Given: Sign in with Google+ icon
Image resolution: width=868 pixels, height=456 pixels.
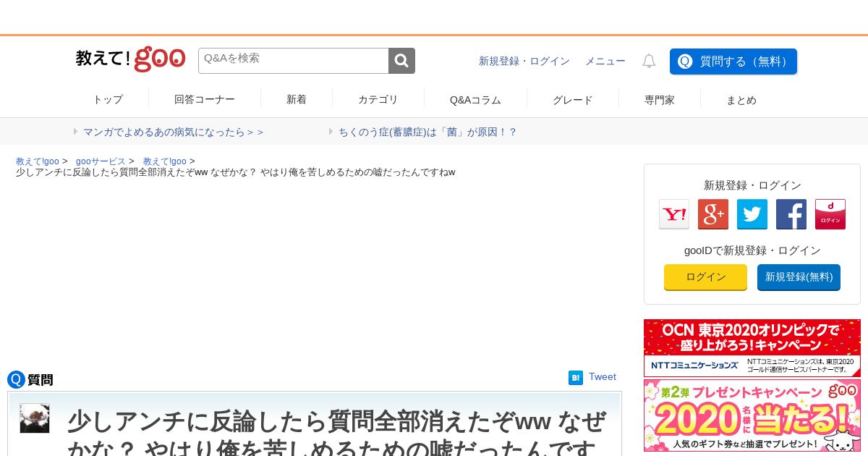Looking at the screenshot, I should 713,214.
